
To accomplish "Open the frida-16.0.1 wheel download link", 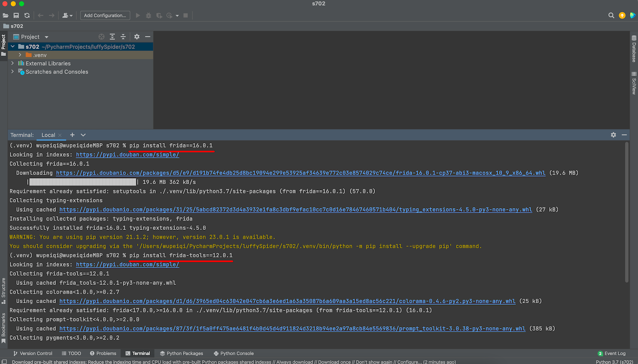I will 301,173.
